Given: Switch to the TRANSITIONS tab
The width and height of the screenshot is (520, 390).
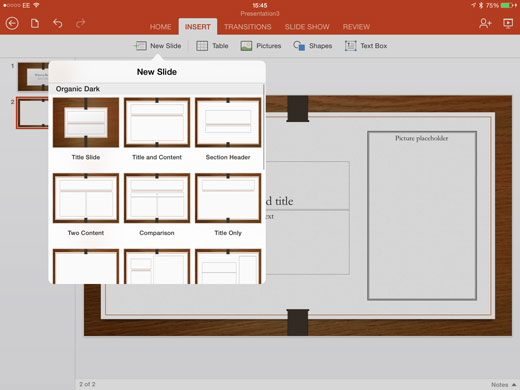Looking at the screenshot, I should click(x=248, y=27).
